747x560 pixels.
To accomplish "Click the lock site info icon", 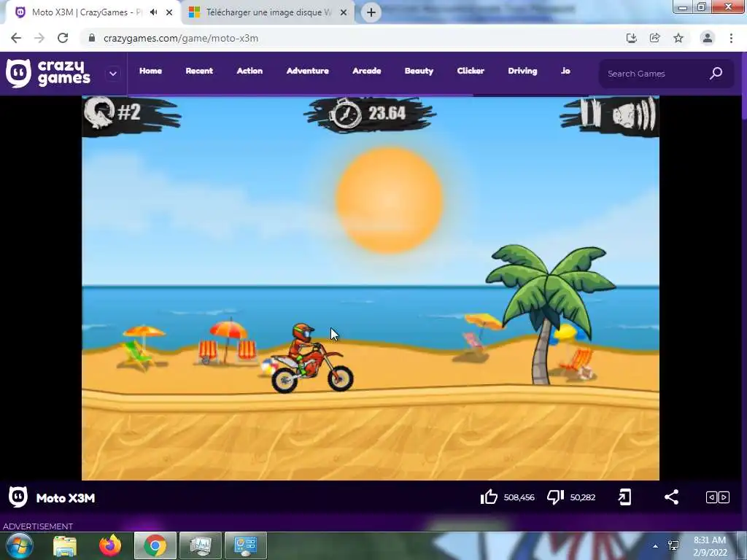I will click(92, 38).
